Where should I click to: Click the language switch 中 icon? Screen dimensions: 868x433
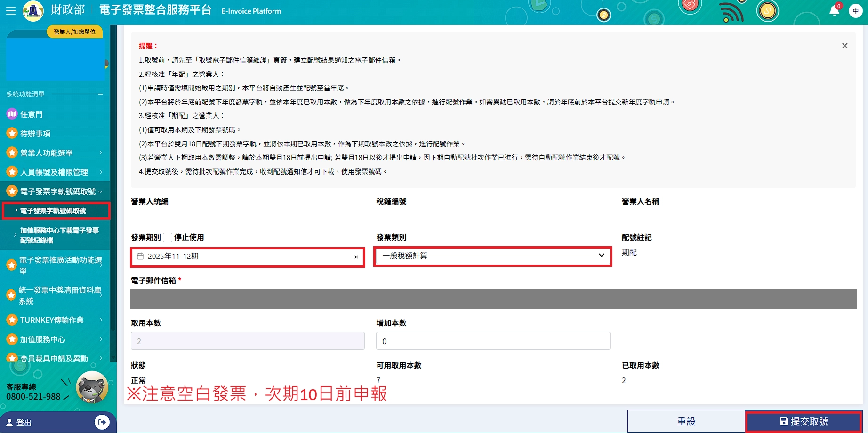pyautogui.click(x=855, y=11)
